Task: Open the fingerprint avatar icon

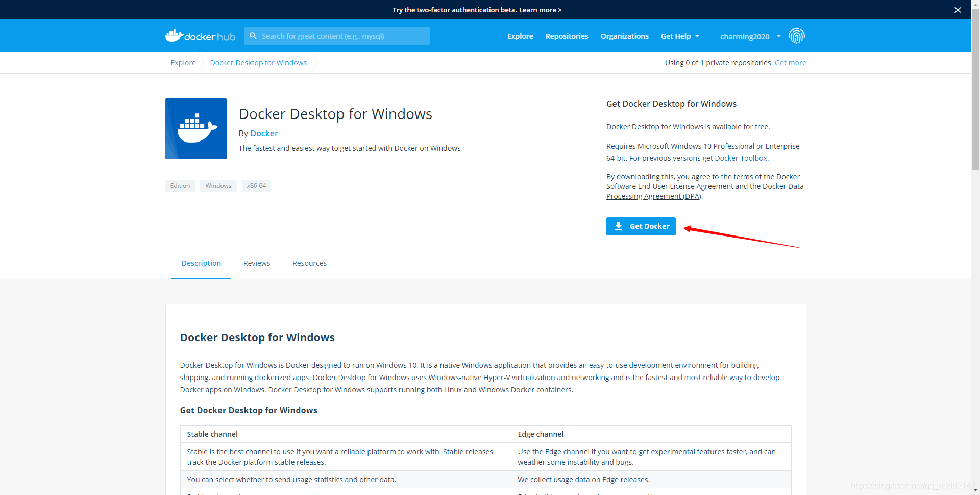Action: click(x=796, y=36)
